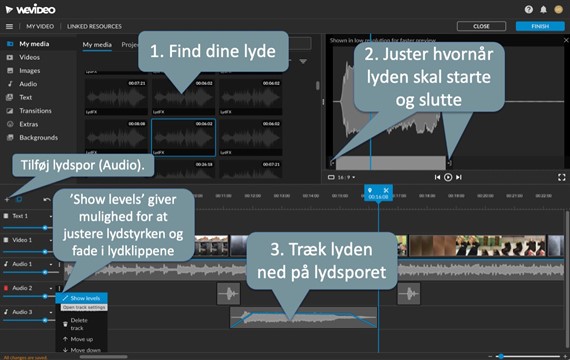Close the preview panel with the X

566,40
